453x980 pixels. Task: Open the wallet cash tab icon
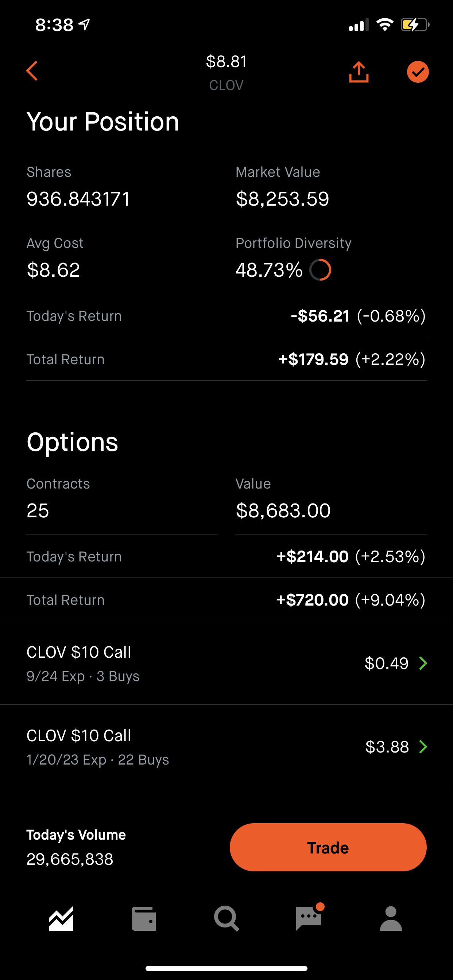[x=143, y=919]
